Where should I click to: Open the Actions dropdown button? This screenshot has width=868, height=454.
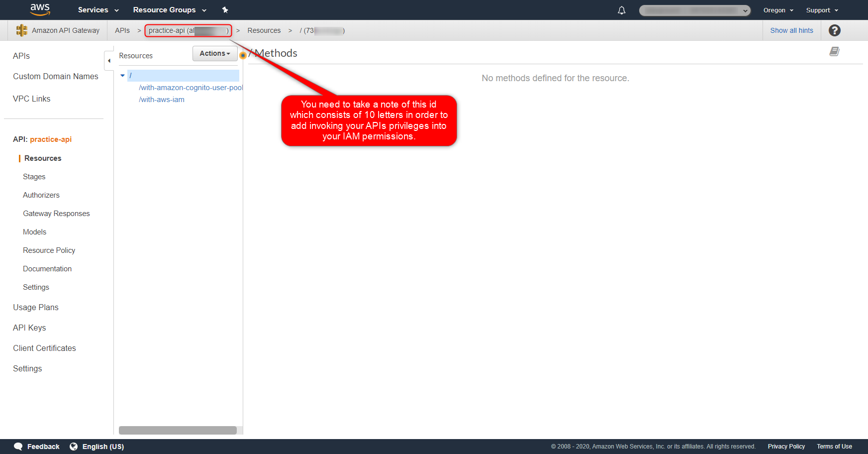click(x=215, y=53)
